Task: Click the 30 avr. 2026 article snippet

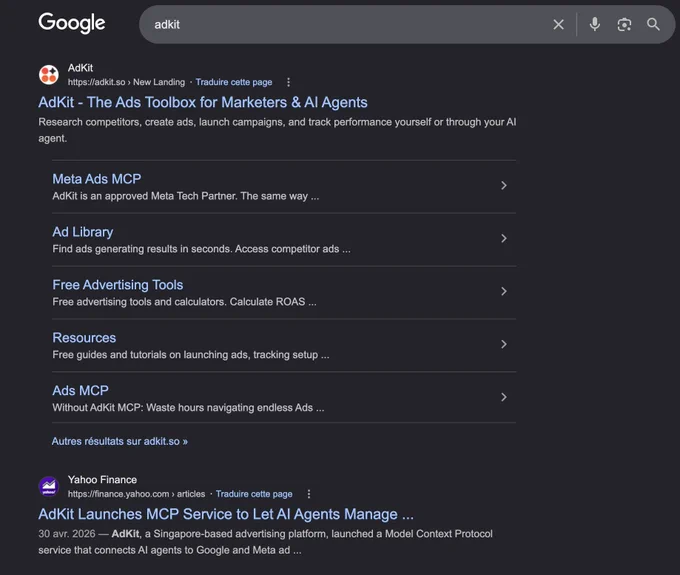Action: click(x=265, y=542)
